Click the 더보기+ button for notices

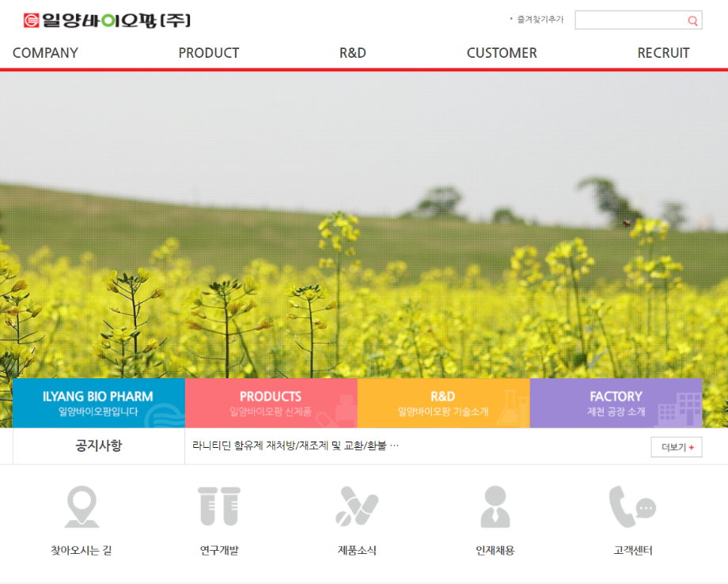[676, 446]
